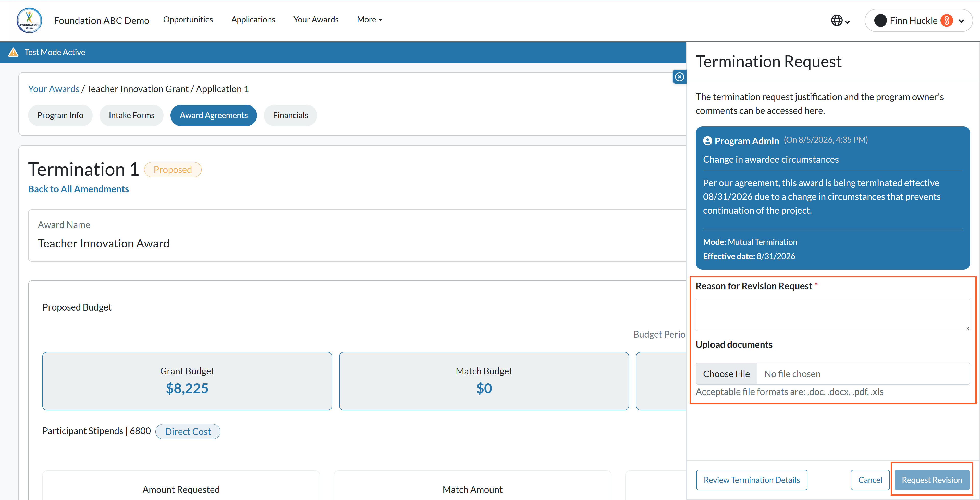Image resolution: width=980 pixels, height=500 pixels.
Task: Click the Direct Cost tag
Action: (x=188, y=432)
